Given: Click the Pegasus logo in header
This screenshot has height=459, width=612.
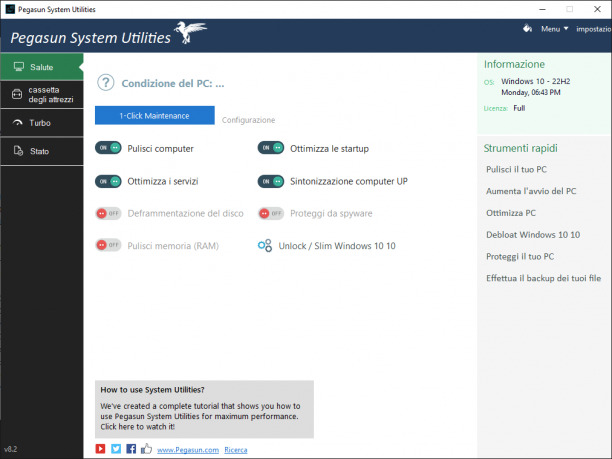Looking at the screenshot, I should pyautogui.click(x=190, y=32).
